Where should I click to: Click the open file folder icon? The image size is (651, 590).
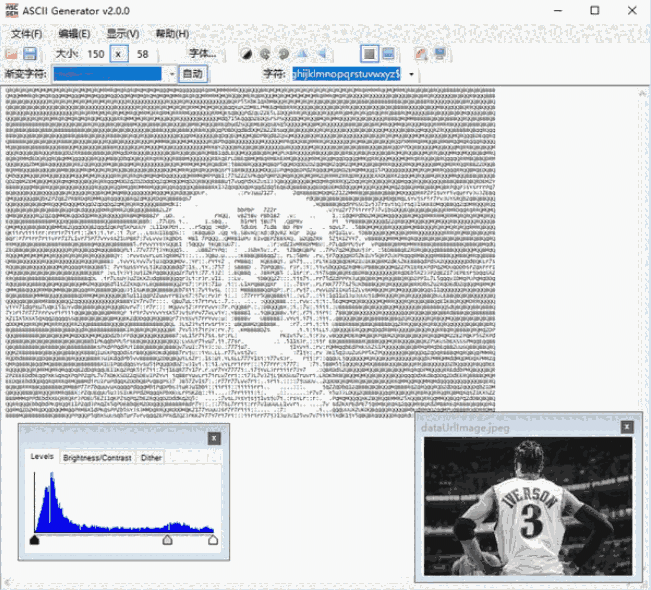[x=13, y=53]
